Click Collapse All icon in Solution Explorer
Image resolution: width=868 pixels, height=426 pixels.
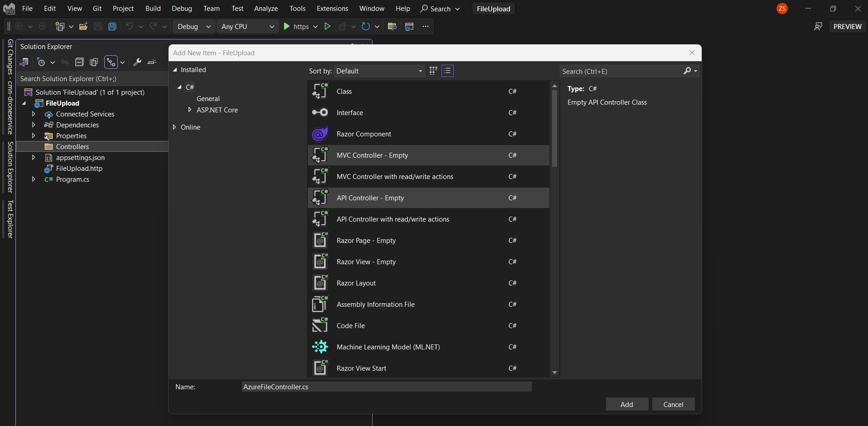[x=80, y=62]
